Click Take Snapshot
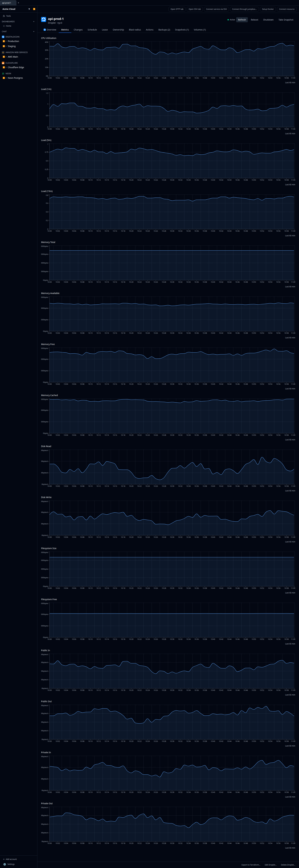This screenshot has width=299, height=868. pyautogui.click(x=286, y=20)
